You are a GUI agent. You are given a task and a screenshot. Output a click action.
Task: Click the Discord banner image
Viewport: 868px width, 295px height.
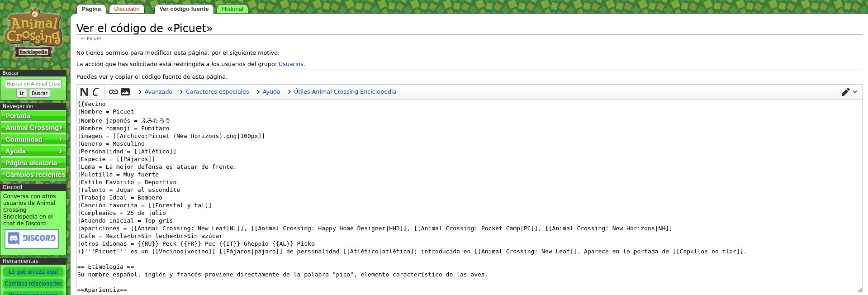coord(32,238)
